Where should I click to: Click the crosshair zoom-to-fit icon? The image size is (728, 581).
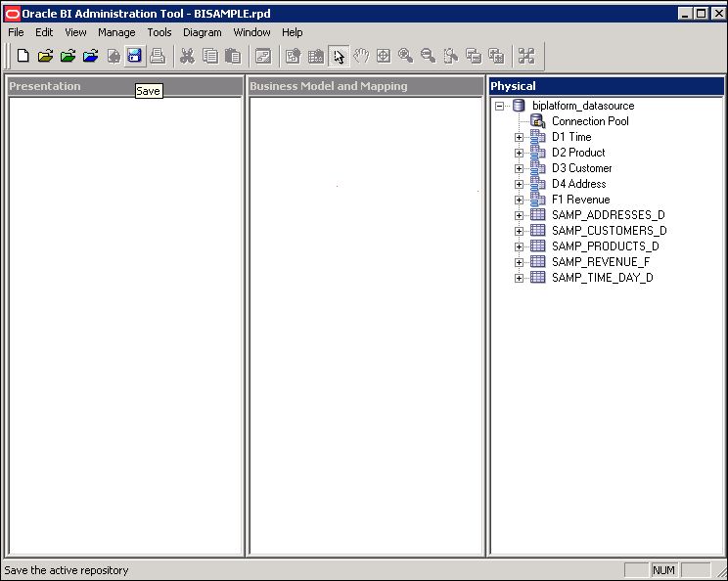(384, 56)
